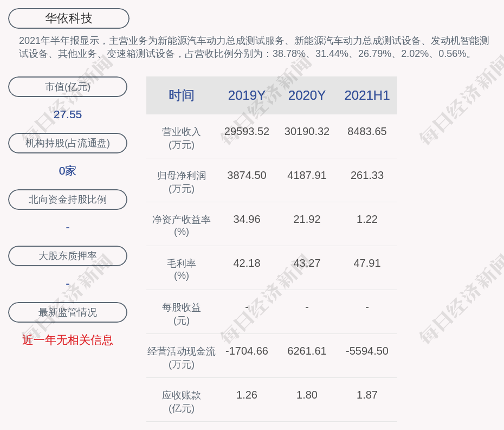The width and height of the screenshot is (504, 430).
Task: Select the 经营活动现金流(万元) row label
Action: 182,358
